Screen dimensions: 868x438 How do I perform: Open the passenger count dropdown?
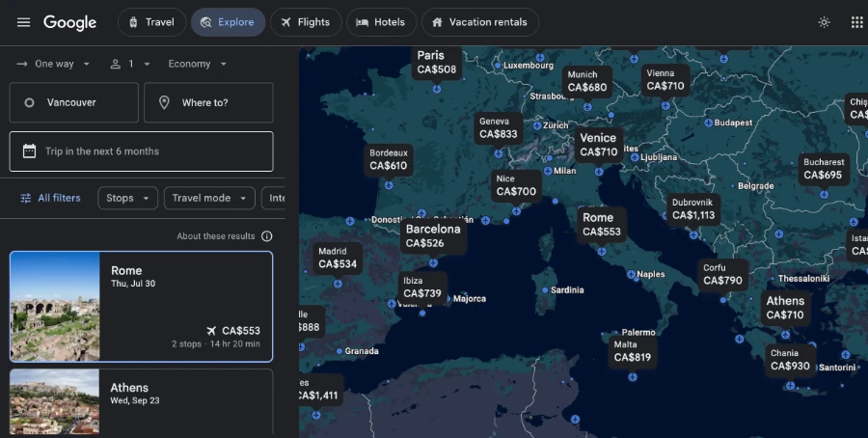coord(130,65)
